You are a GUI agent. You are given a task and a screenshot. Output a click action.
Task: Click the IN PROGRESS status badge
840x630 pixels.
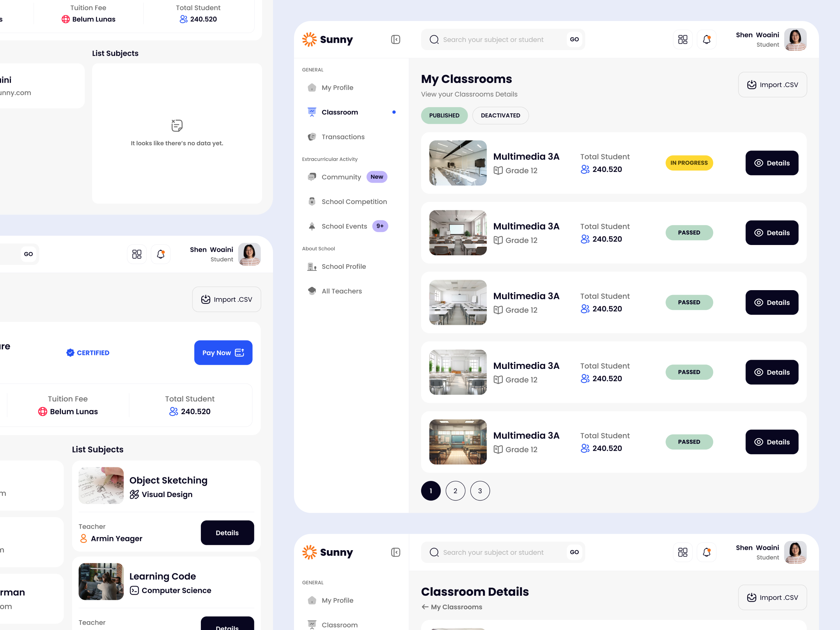689,163
